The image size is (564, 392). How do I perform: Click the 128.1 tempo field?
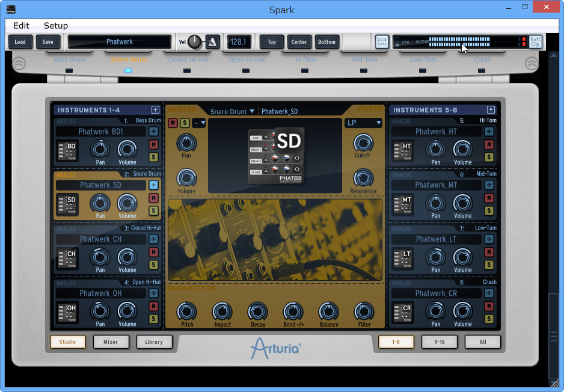click(x=239, y=42)
